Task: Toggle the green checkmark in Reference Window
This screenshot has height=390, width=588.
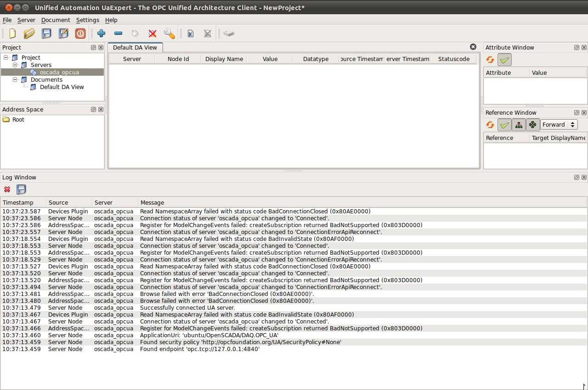Action: pyautogui.click(x=504, y=125)
